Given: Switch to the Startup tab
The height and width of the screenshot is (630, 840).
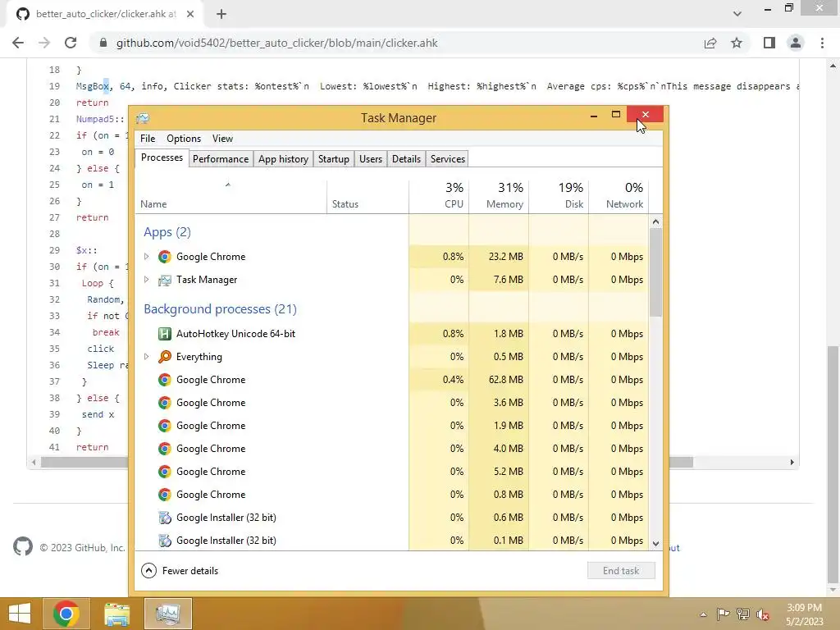Looking at the screenshot, I should tap(334, 159).
